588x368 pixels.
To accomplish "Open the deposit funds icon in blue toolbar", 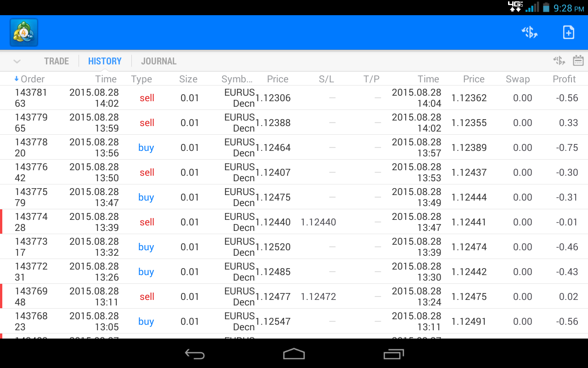I will pyautogui.click(x=529, y=32).
